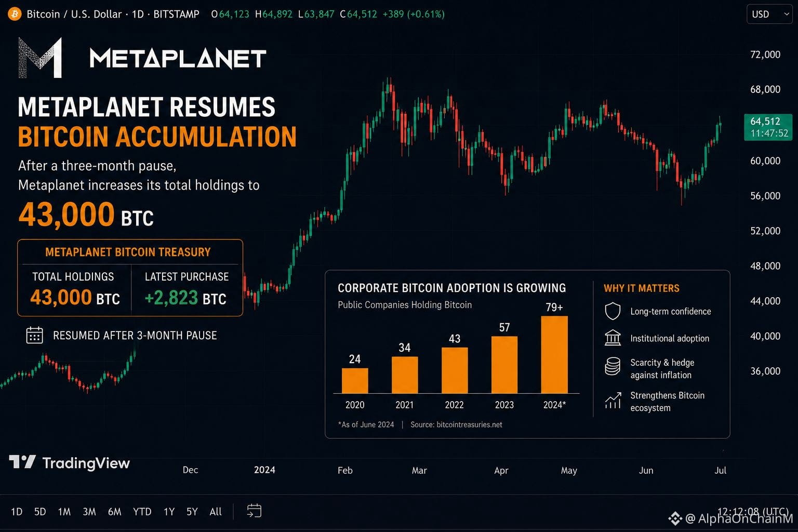Click the bank building icon for Institutional adoption

[613, 338]
